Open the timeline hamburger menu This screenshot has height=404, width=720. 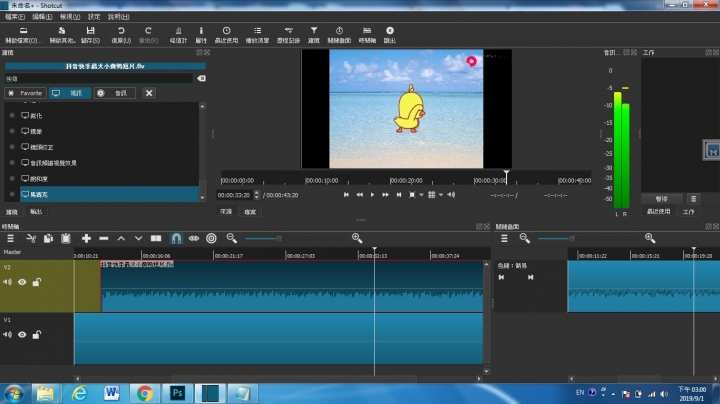[x=10, y=238]
